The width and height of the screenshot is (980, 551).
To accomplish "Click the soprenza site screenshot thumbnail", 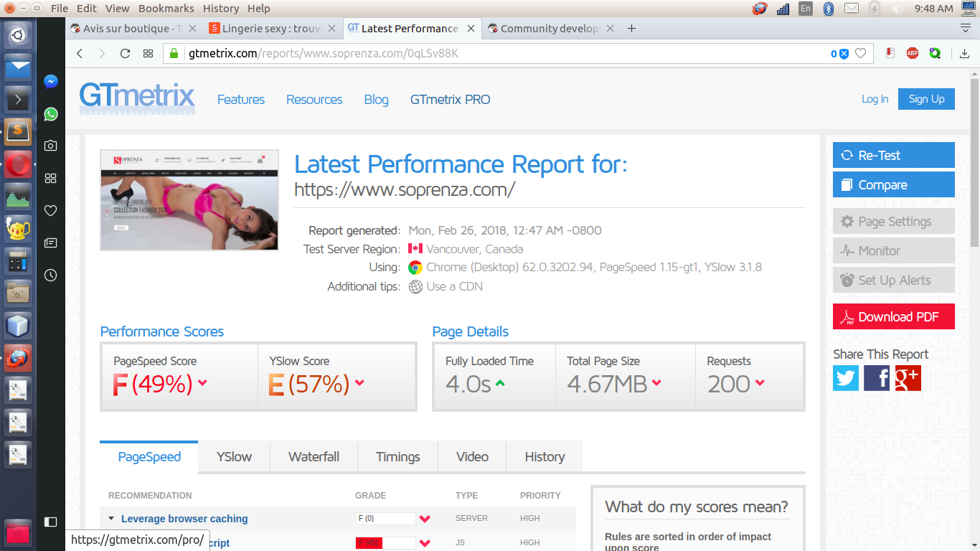I will [x=189, y=200].
